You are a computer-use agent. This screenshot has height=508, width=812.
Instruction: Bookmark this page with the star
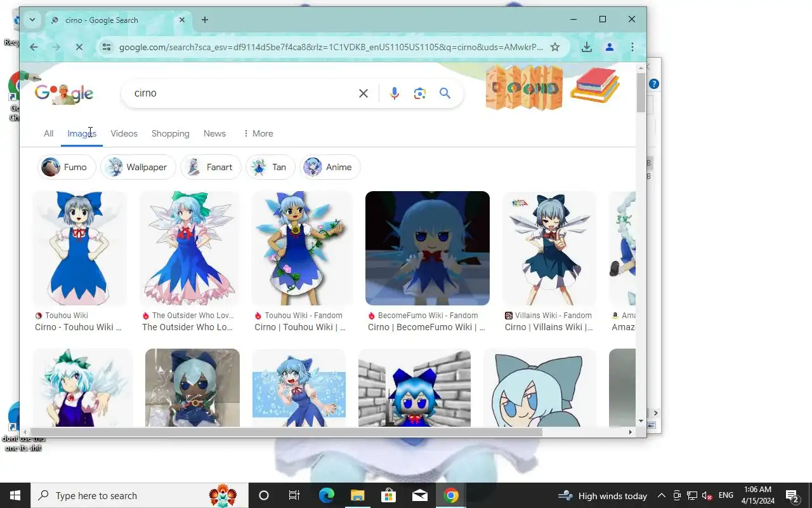[x=555, y=47]
